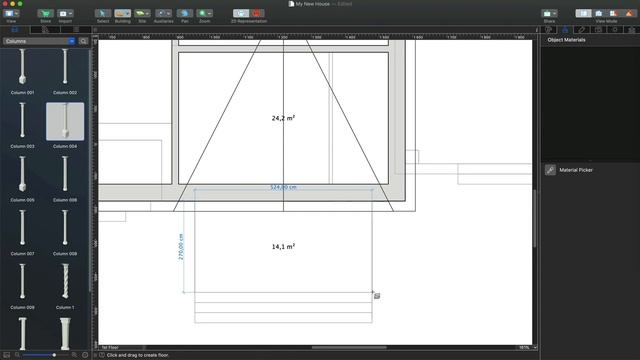Open the fourth inspector tab icon
This screenshot has width=640, height=360.
(598, 29)
